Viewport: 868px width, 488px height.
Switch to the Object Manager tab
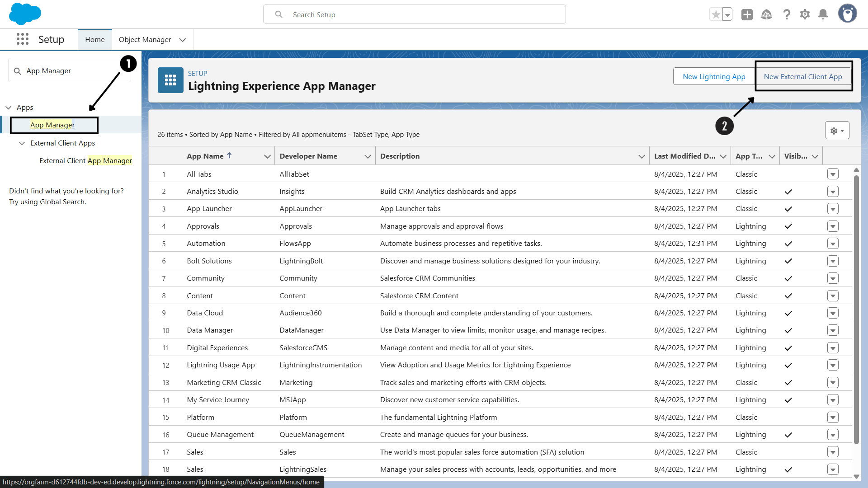[145, 40]
